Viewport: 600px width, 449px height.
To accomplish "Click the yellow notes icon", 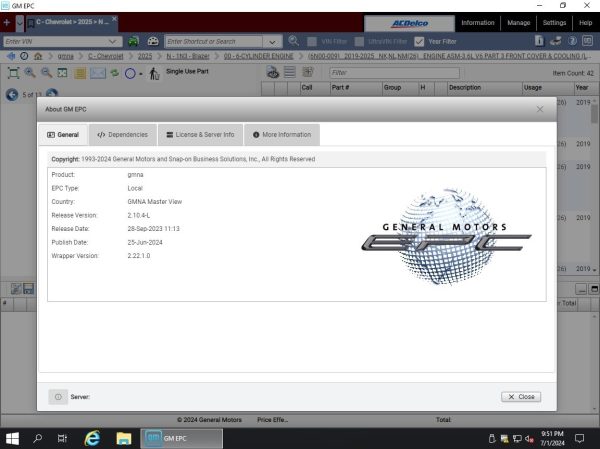I will [x=80, y=73].
